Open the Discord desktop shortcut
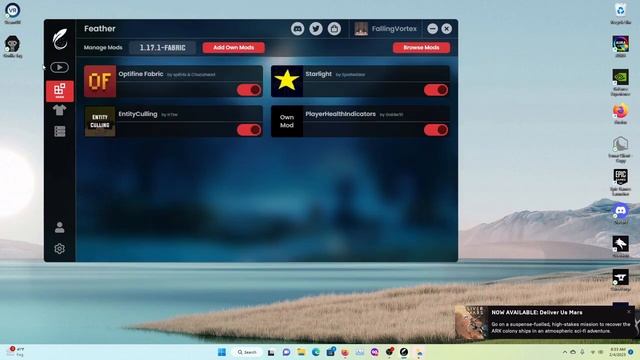Viewport: 640px width, 360px height. [620, 213]
